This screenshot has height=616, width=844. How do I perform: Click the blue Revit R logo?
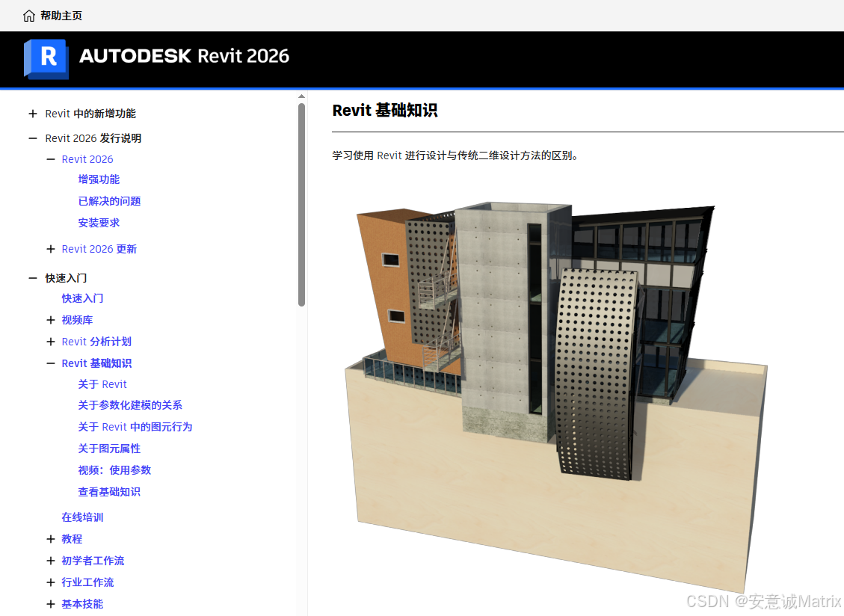click(46, 59)
